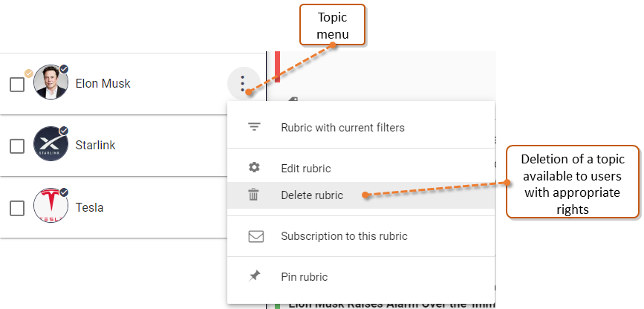Click the pushpin icon in the menu
Image resolution: width=644 pixels, height=309 pixels.
tap(255, 276)
